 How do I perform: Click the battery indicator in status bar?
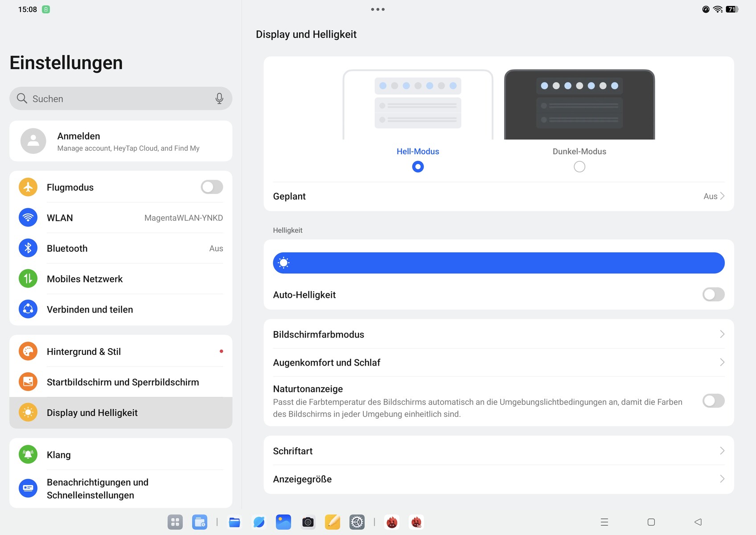732,9
